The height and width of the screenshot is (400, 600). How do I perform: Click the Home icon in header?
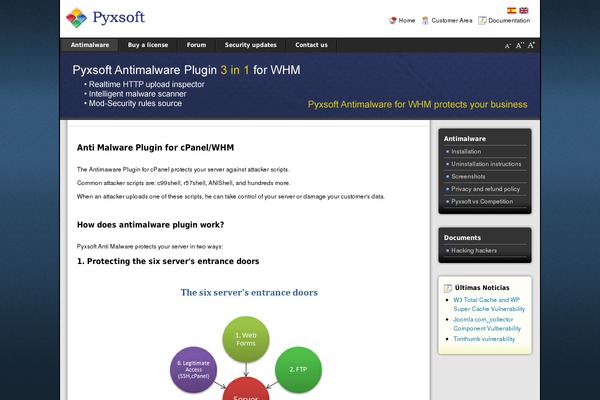pos(393,20)
